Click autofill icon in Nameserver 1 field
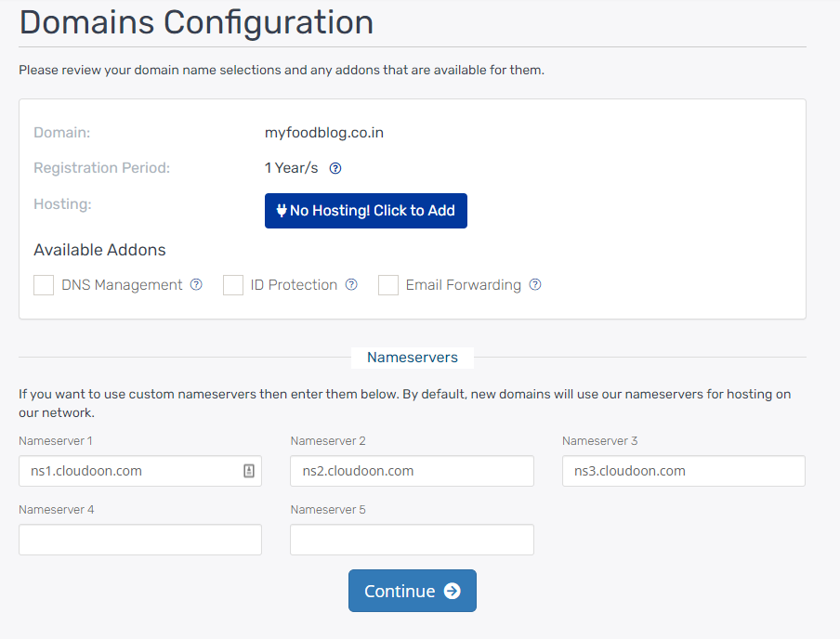Image resolution: width=840 pixels, height=639 pixels. pyautogui.click(x=249, y=471)
